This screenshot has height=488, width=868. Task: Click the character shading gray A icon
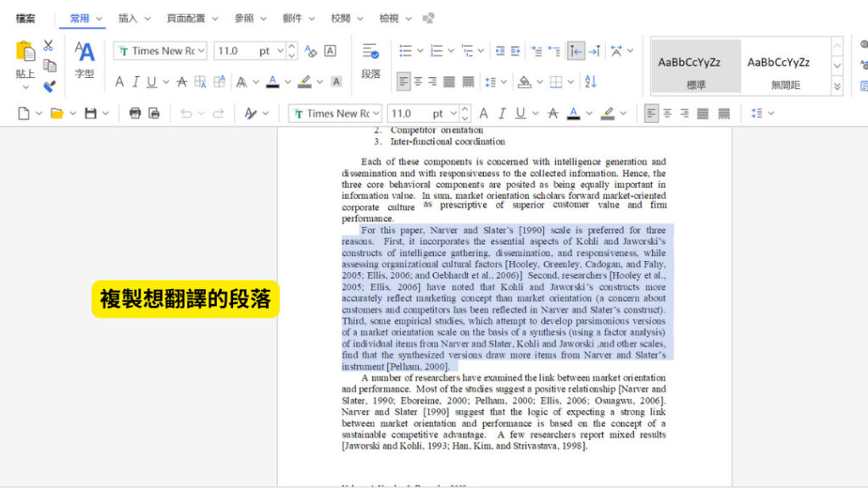(x=336, y=82)
